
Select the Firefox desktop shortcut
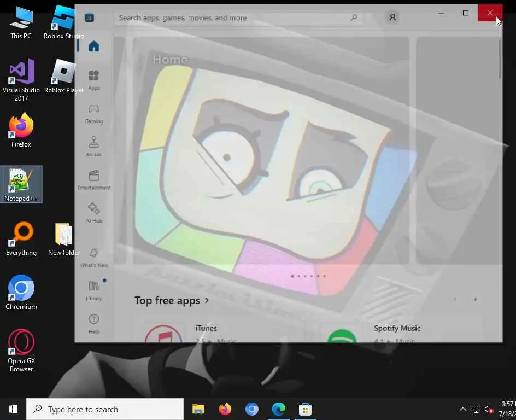[x=21, y=130]
